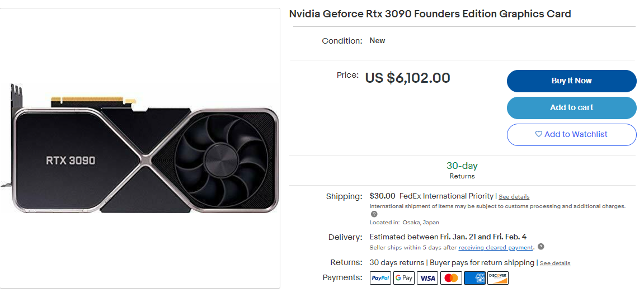Click the Mastercard logo icon

450,278
